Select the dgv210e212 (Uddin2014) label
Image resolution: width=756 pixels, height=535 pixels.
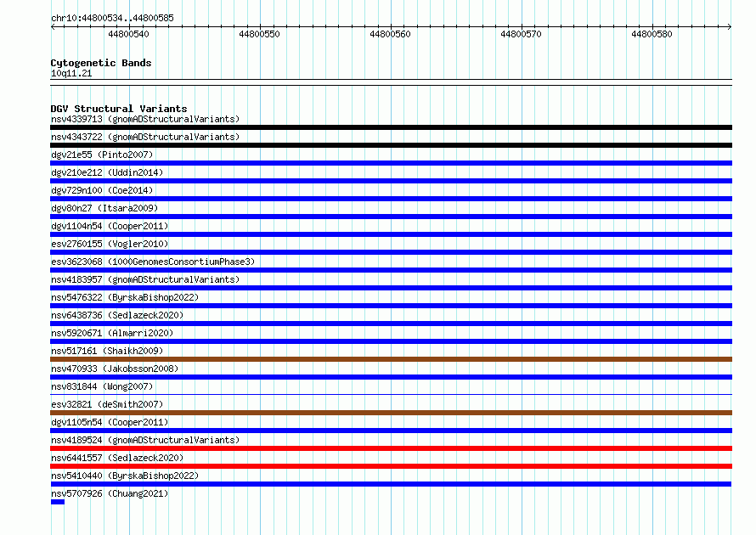coord(107,172)
